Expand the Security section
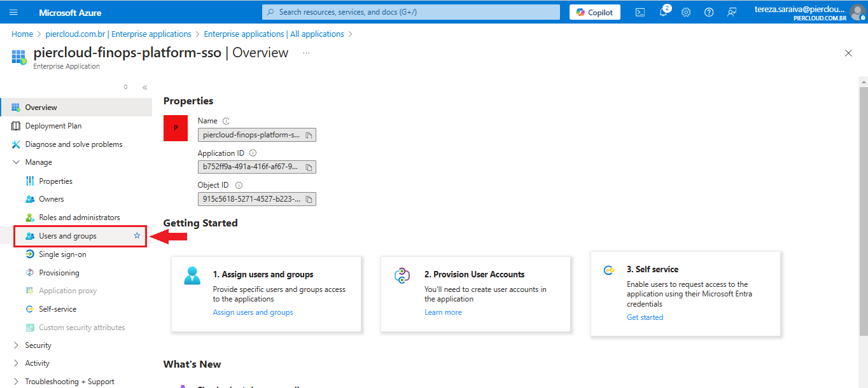868x388 pixels. click(17, 345)
